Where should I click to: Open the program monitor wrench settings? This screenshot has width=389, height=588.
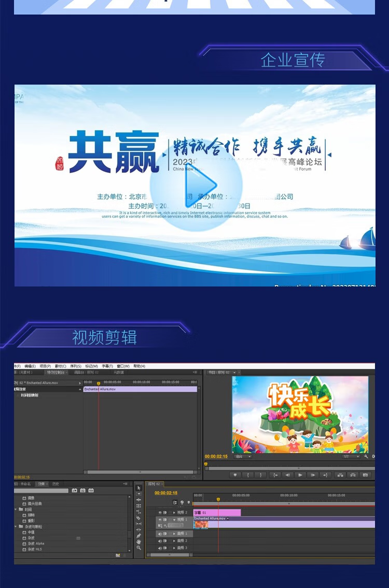coord(366,456)
